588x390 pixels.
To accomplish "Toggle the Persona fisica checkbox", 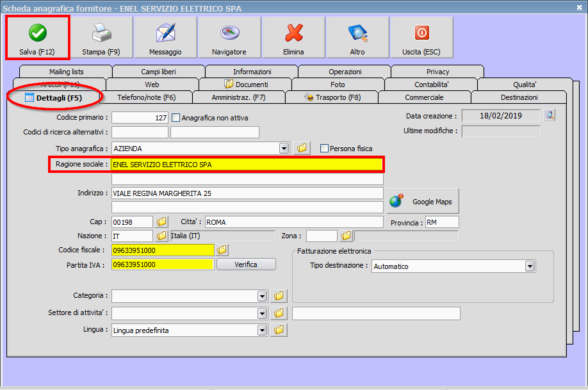I will coord(324,149).
